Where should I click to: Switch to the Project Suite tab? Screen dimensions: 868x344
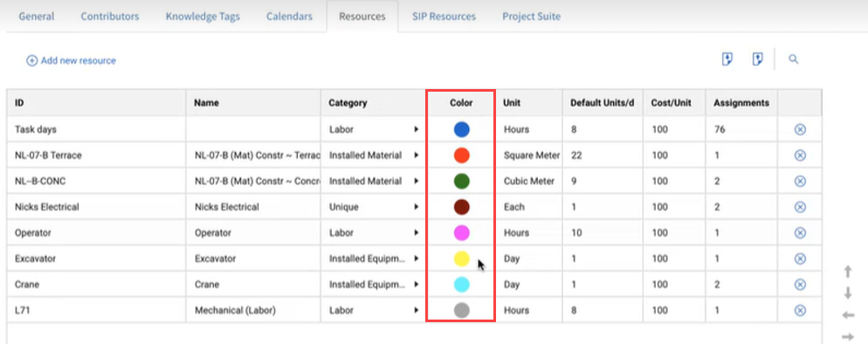click(x=532, y=17)
